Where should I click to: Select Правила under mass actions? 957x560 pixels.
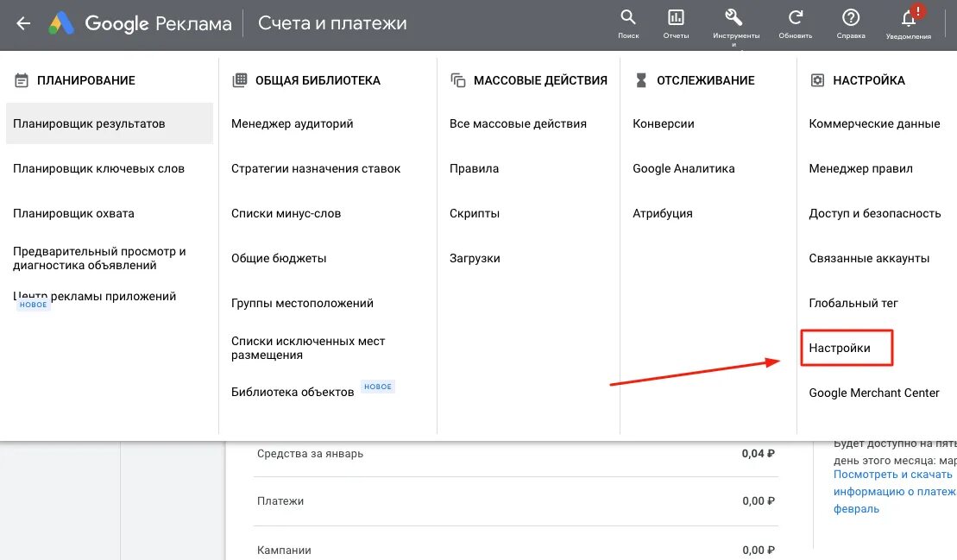tap(474, 169)
